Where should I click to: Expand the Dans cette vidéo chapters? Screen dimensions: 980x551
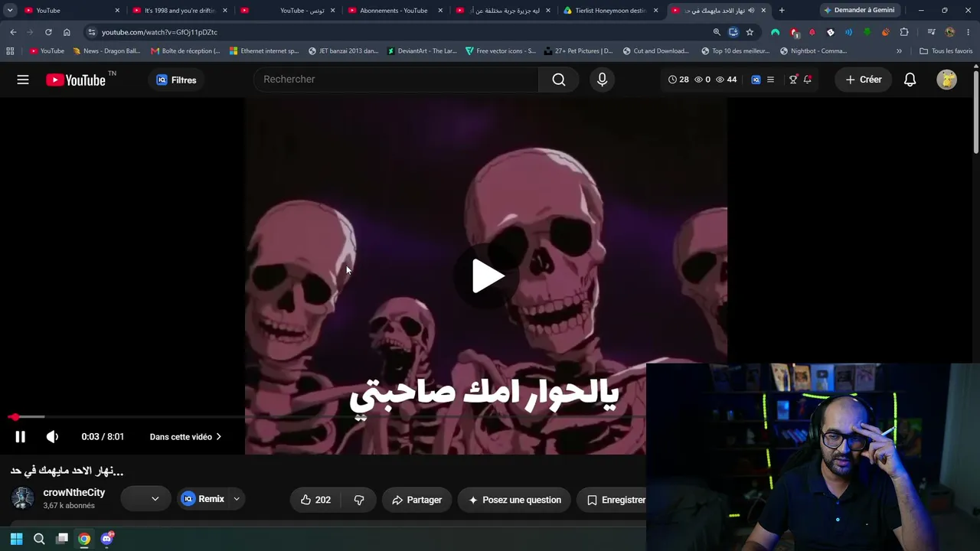[185, 437]
